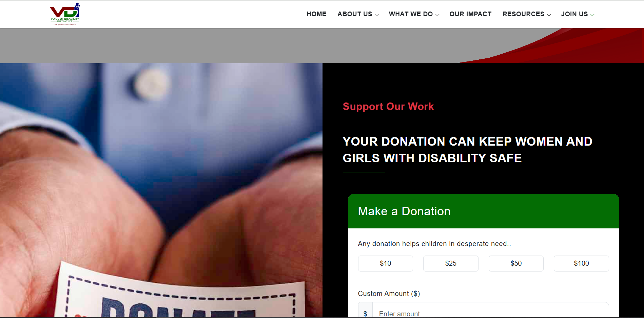Open the OUR IMPACT page
Viewport: 644px width, 318px height.
470,14
